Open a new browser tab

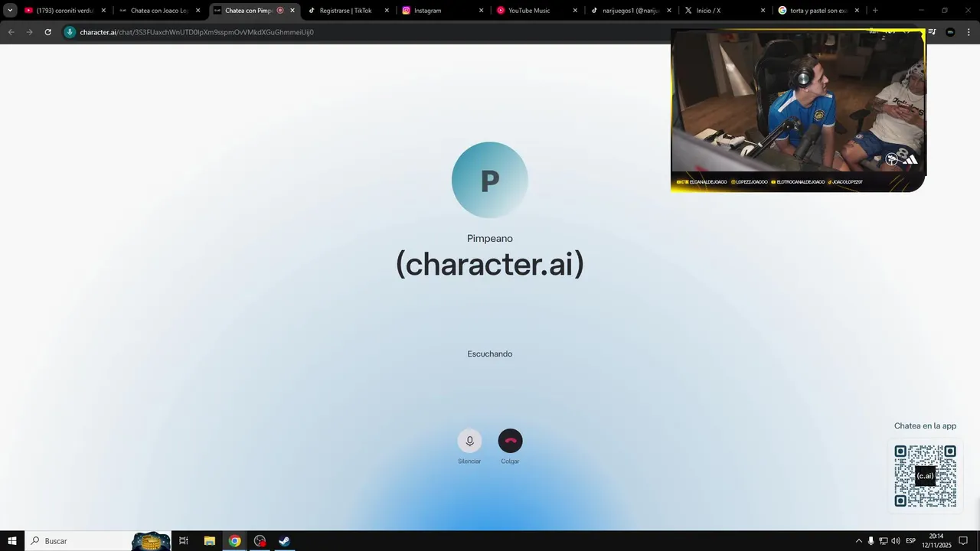click(x=875, y=11)
